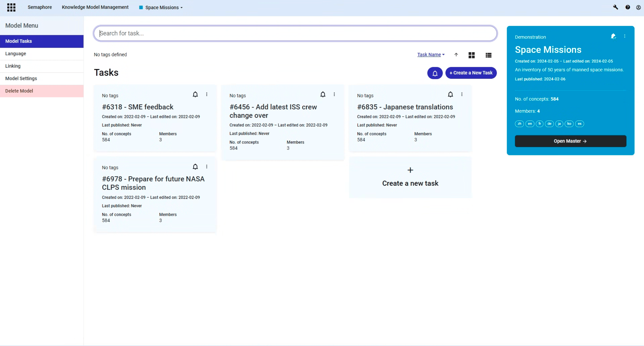Select Language in the Model Menu
Image resolution: width=644 pixels, height=346 pixels.
pos(16,54)
